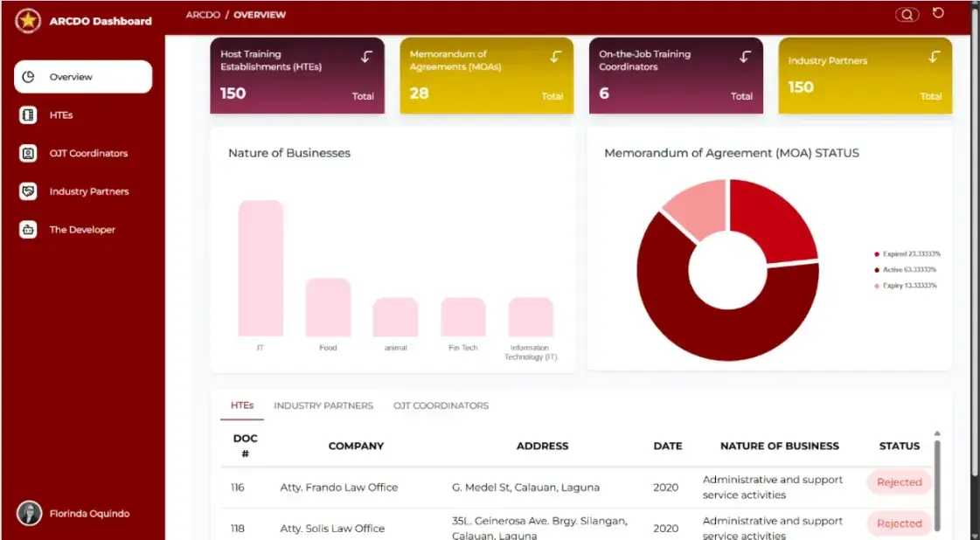Screen dimensions: 980x540
Task: Toggle the Expired legend entry
Action: click(907, 253)
